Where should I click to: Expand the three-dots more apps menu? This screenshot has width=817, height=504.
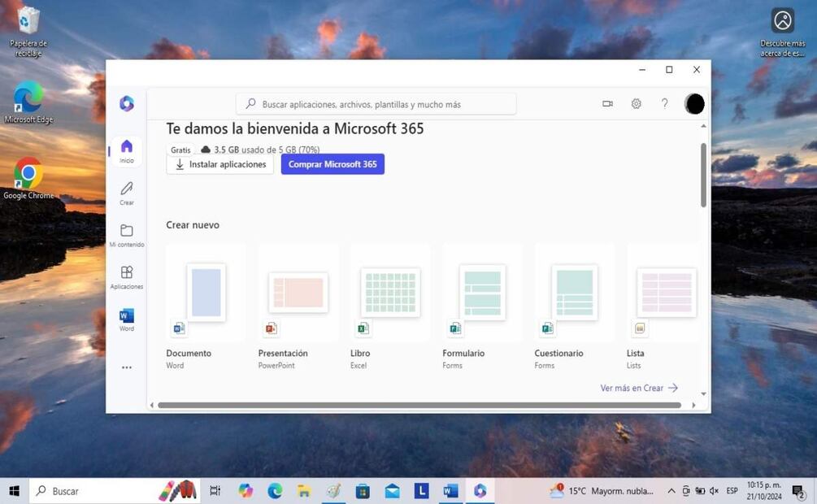126,367
